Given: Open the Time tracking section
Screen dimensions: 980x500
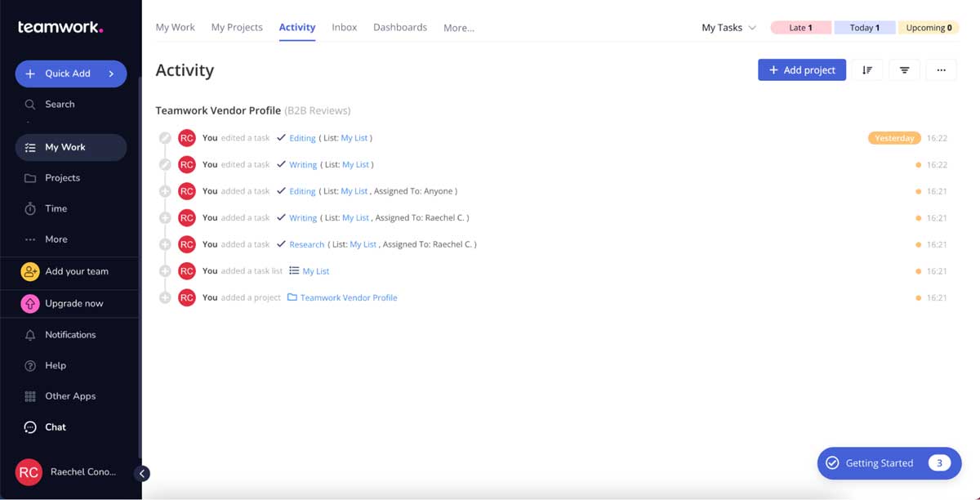Looking at the screenshot, I should [56, 208].
